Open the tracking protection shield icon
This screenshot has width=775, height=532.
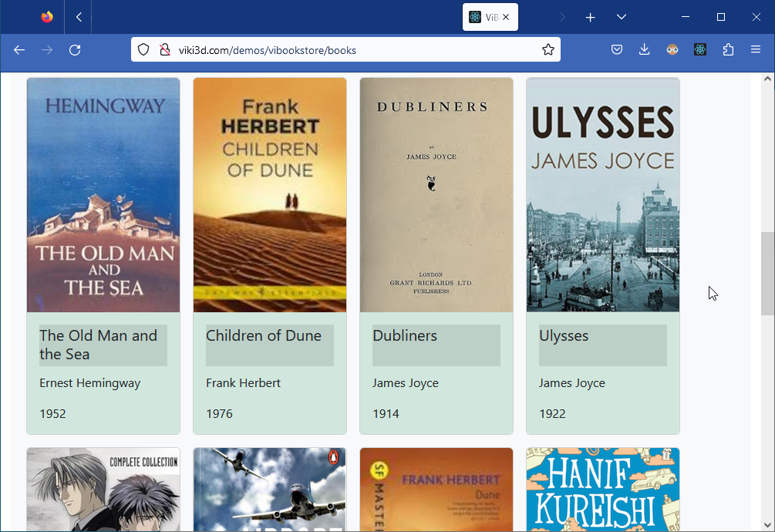point(143,50)
